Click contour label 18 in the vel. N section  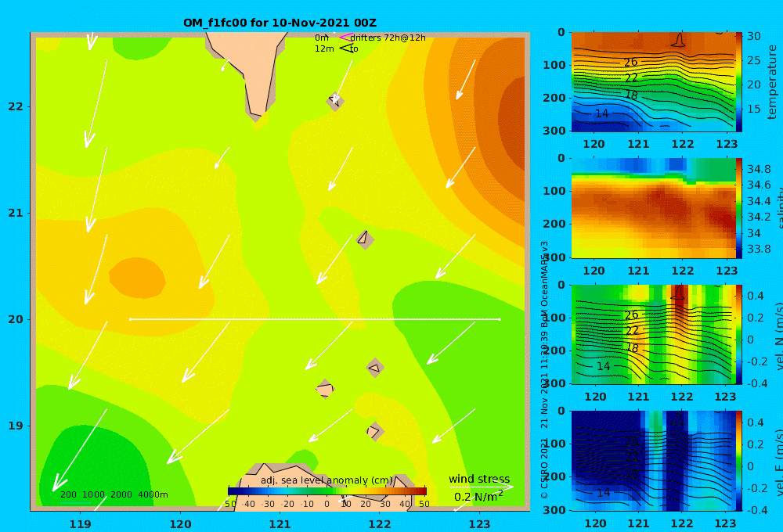pos(632,348)
